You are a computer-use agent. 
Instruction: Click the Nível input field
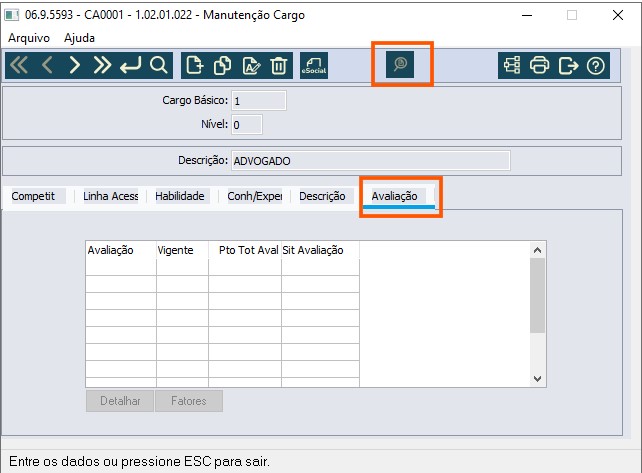(x=247, y=124)
